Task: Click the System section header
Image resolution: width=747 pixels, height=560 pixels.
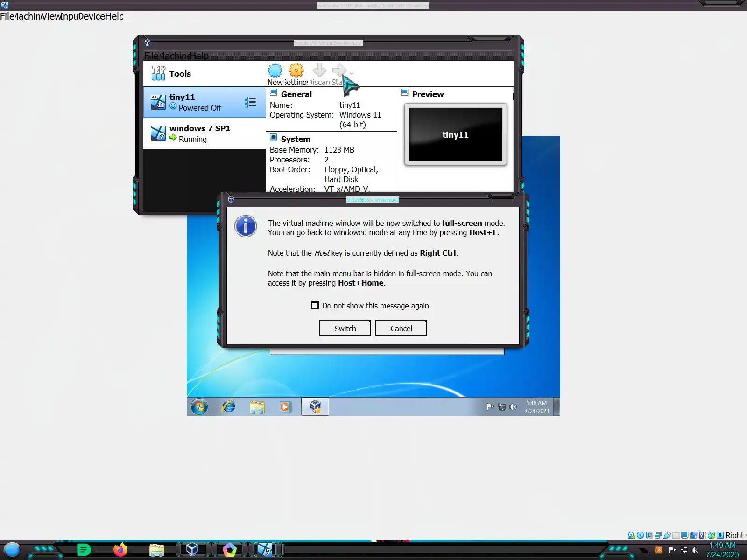Action: (x=295, y=139)
